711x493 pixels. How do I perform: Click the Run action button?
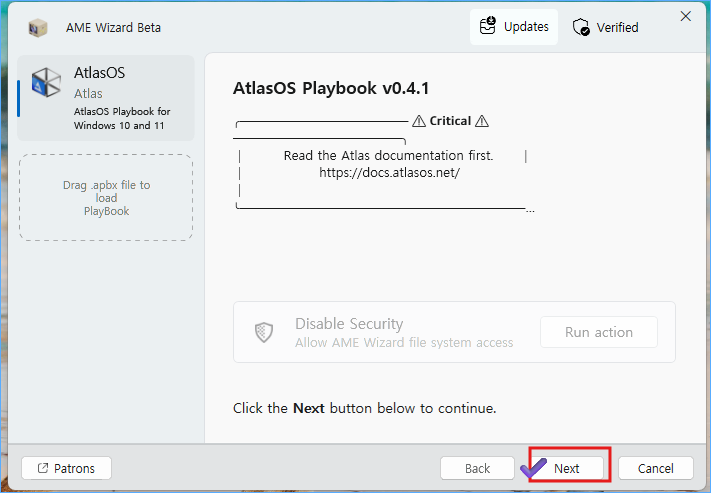599,332
